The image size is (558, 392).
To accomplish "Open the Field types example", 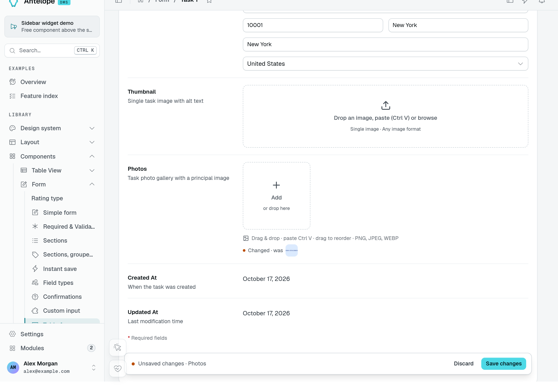I will tap(63, 283).
